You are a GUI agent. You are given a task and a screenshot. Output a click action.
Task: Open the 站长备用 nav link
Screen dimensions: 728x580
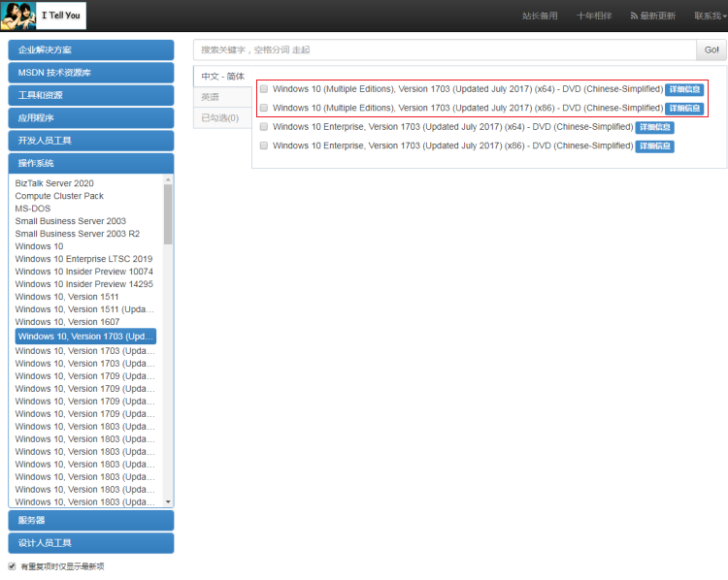(540, 16)
